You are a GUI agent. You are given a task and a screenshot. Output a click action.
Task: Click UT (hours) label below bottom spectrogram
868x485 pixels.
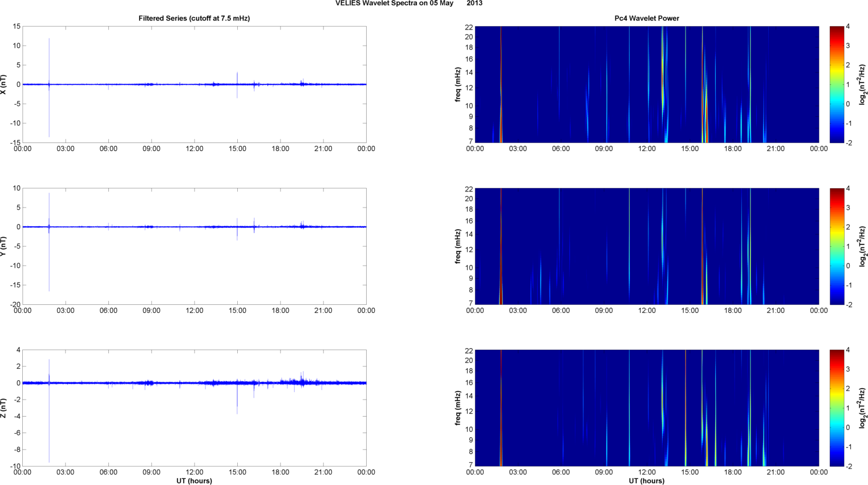tap(646, 481)
